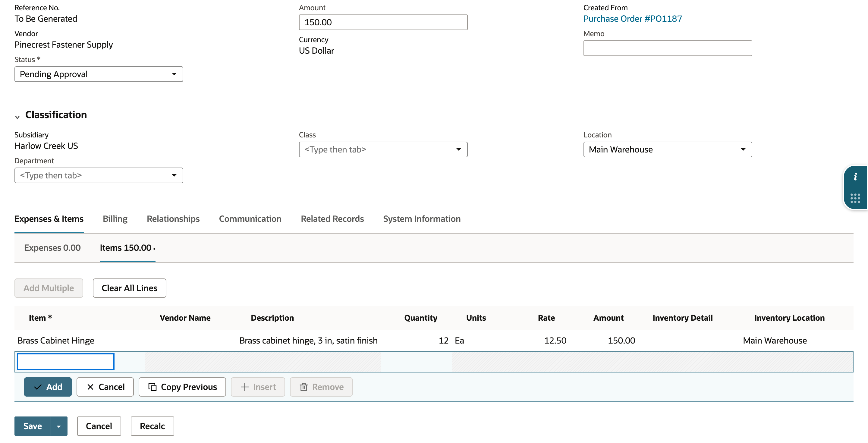Follow the Purchase Order #PO1187 link
868x443 pixels.
coord(633,19)
